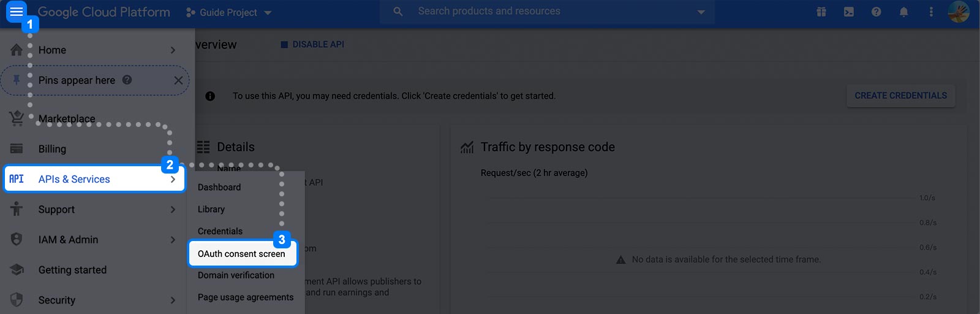Dismiss the Pins appear here hint

(178, 80)
